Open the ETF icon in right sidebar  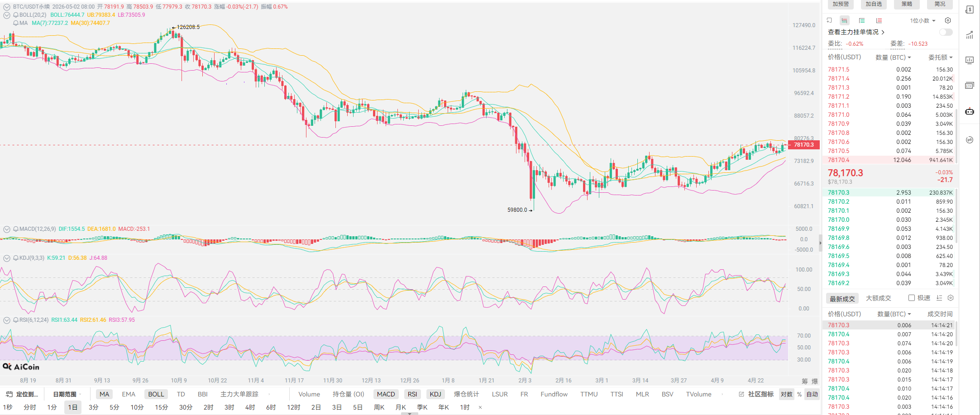coord(969,86)
